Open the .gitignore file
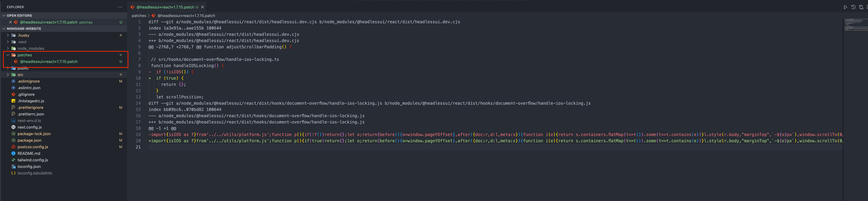The height and width of the screenshot is (201, 868). (26, 95)
